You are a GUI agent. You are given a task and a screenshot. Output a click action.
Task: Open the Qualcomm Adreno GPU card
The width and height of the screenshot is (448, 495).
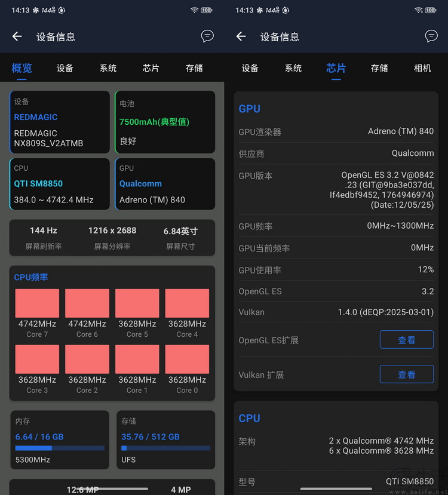pyautogui.click(x=165, y=184)
